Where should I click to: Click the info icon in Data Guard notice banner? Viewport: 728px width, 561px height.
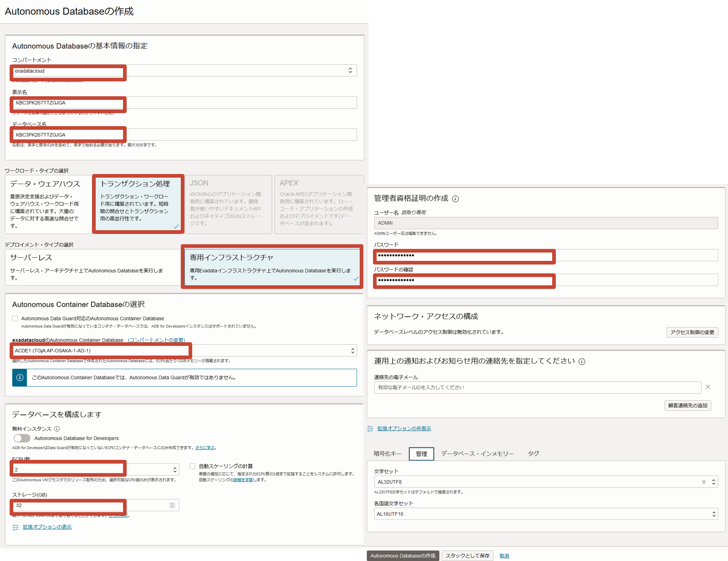click(x=20, y=377)
